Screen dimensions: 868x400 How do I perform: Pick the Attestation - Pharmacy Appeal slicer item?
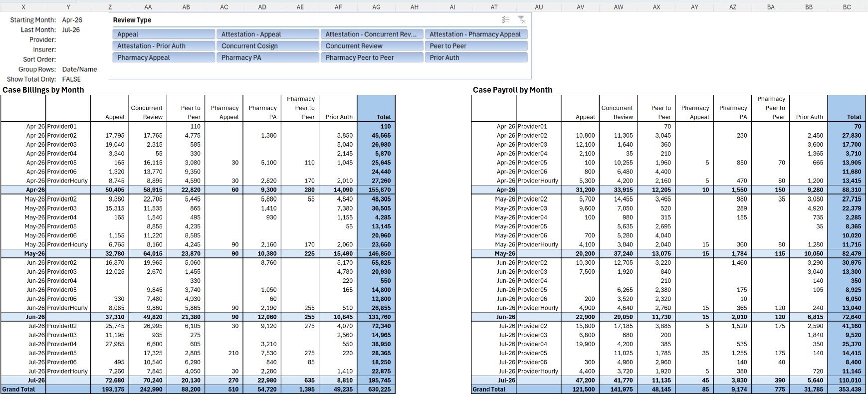477,34
